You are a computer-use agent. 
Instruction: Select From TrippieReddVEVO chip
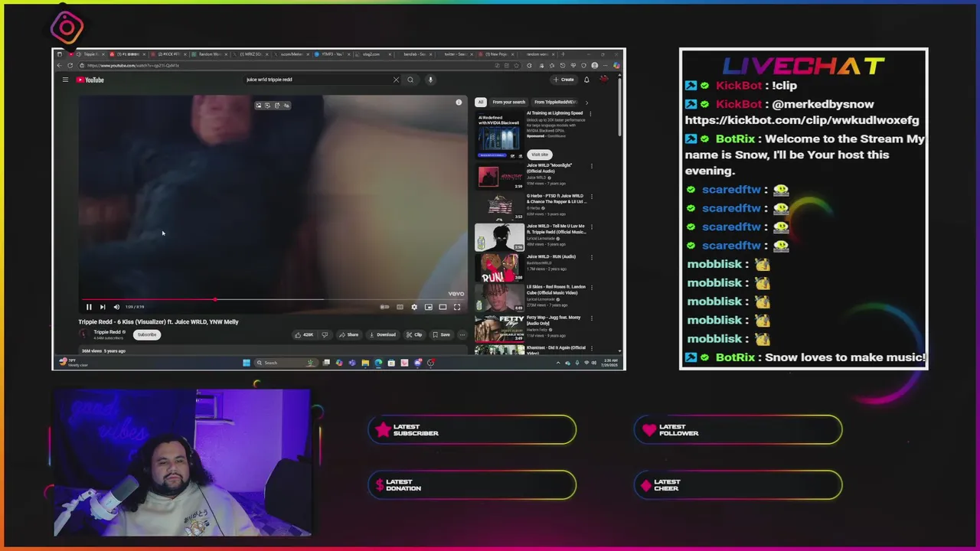point(555,102)
